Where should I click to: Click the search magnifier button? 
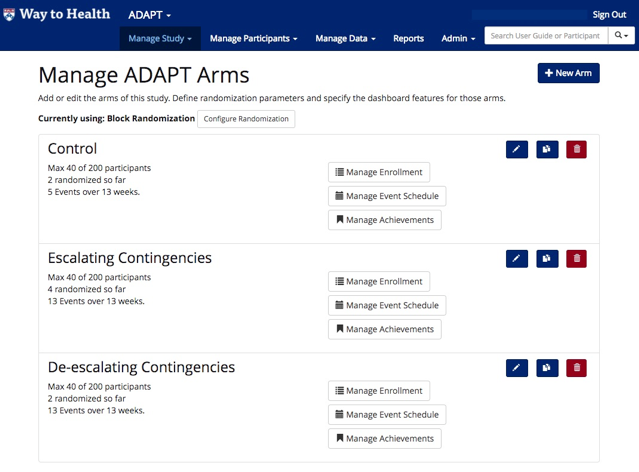click(x=621, y=35)
